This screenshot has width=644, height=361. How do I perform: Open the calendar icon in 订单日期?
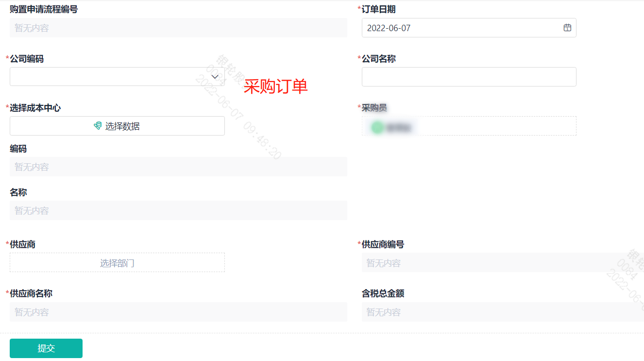pos(567,28)
